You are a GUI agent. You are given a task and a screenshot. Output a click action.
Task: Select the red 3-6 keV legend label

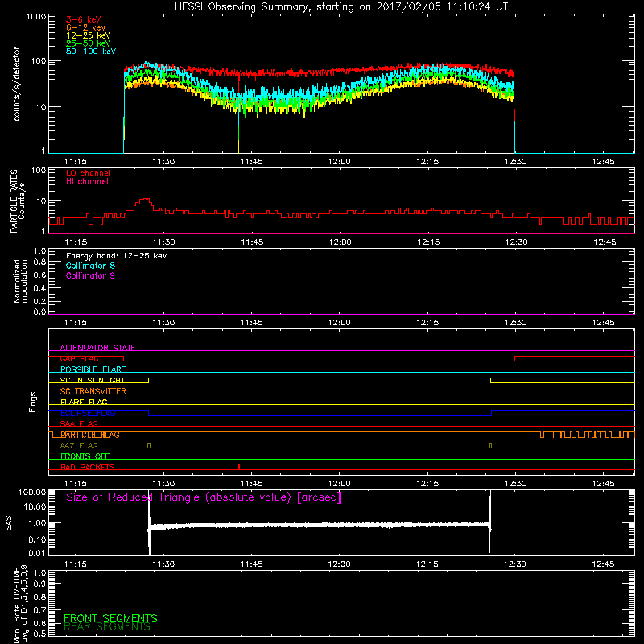pyautogui.click(x=84, y=19)
